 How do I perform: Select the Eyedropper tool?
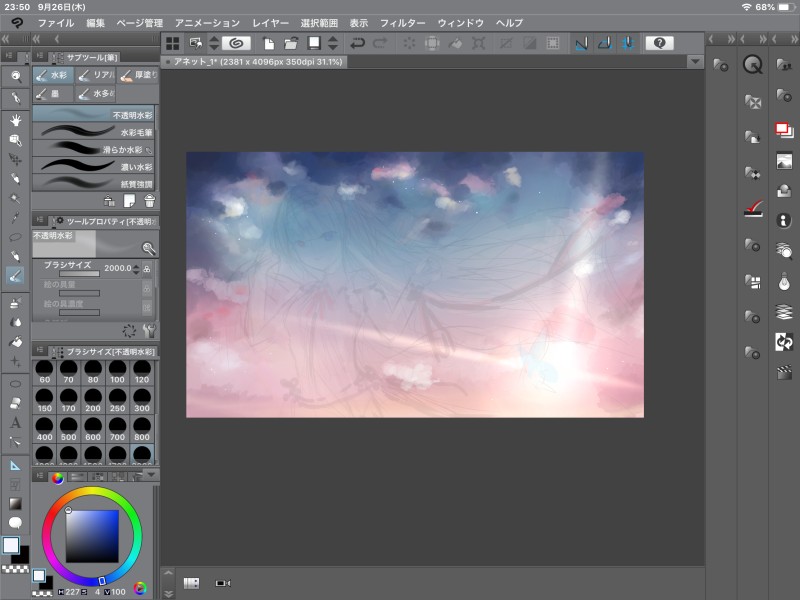click(16, 218)
